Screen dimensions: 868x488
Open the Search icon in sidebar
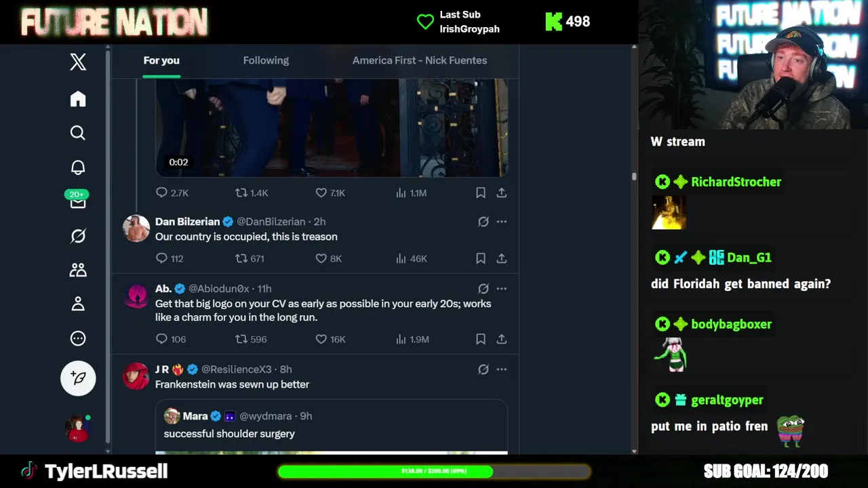click(x=78, y=133)
